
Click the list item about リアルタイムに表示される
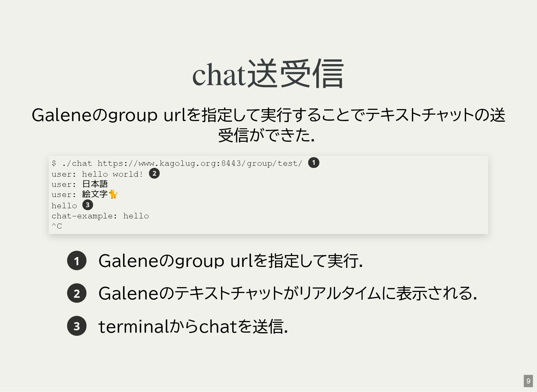287,293
